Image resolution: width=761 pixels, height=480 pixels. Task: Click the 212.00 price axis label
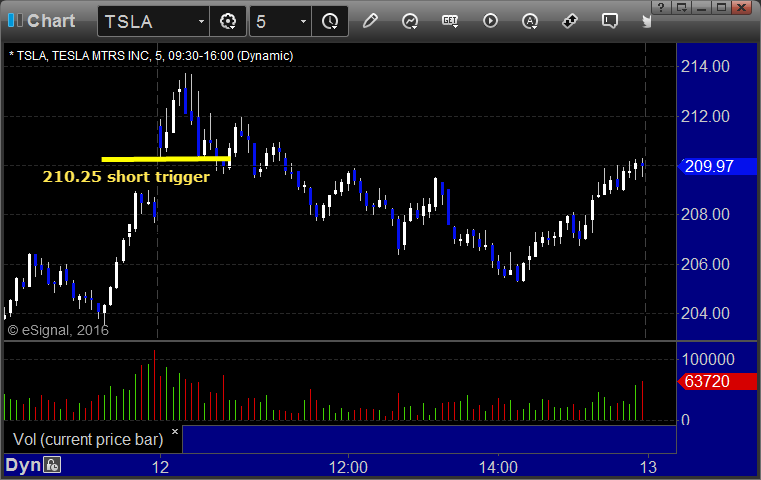tap(705, 116)
